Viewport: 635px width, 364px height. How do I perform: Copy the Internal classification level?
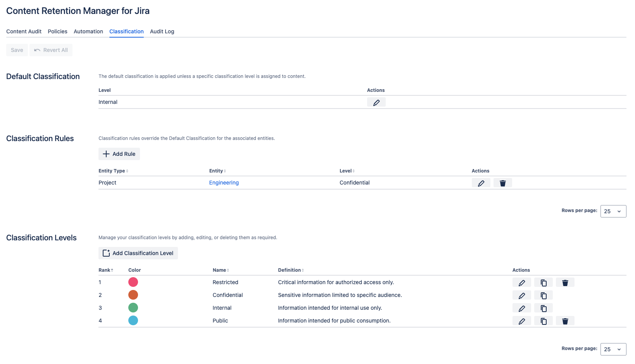pos(543,308)
